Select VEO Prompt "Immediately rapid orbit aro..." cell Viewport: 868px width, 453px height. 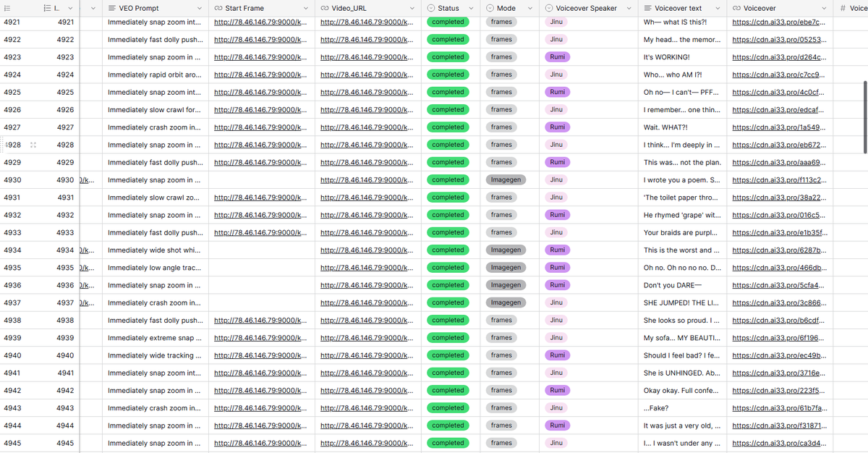point(156,75)
